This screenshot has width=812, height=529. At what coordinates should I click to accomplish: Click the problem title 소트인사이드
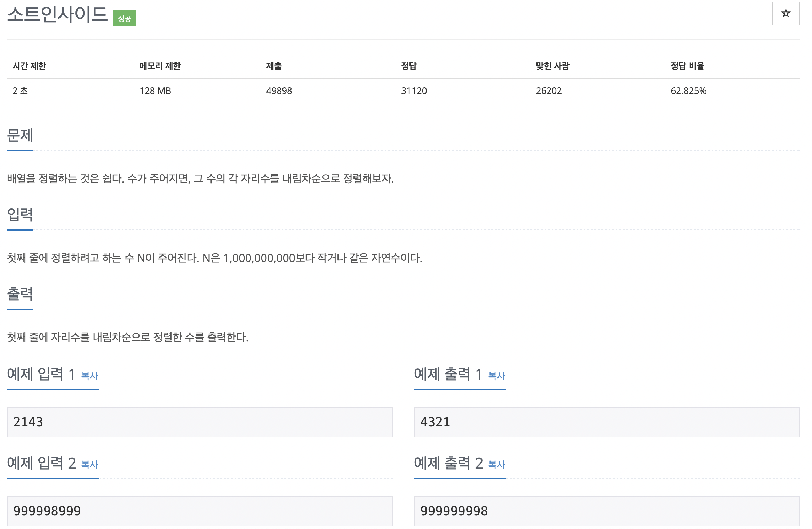(x=57, y=15)
